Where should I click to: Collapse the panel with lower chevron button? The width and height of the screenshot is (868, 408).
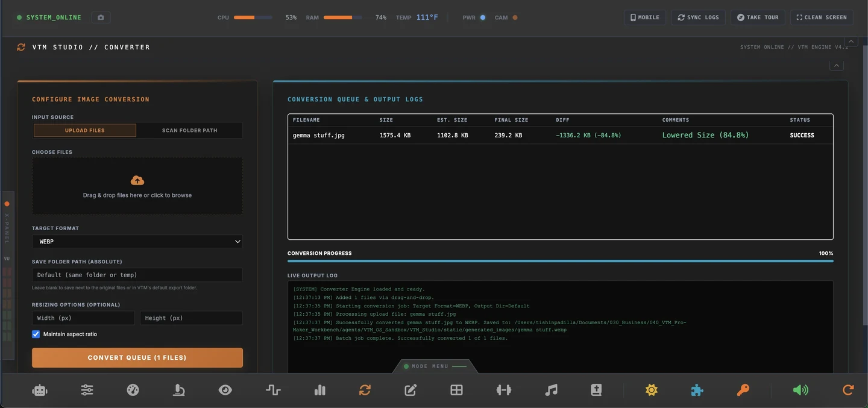point(837,66)
